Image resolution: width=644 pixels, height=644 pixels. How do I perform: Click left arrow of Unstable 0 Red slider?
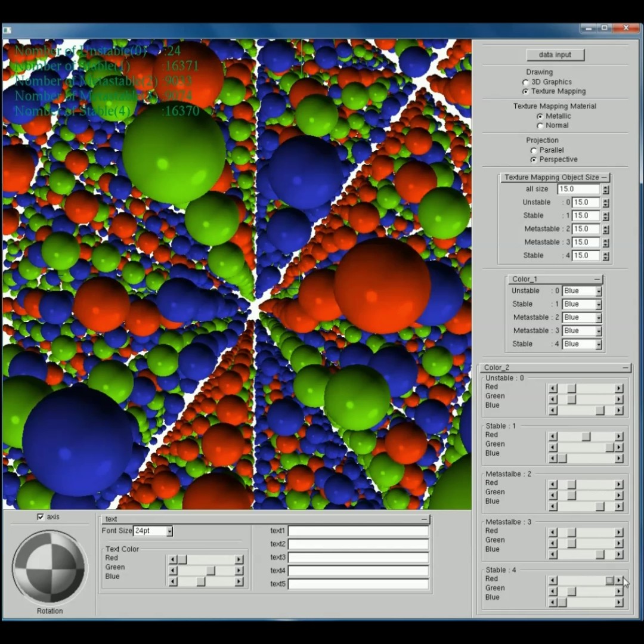(x=553, y=388)
